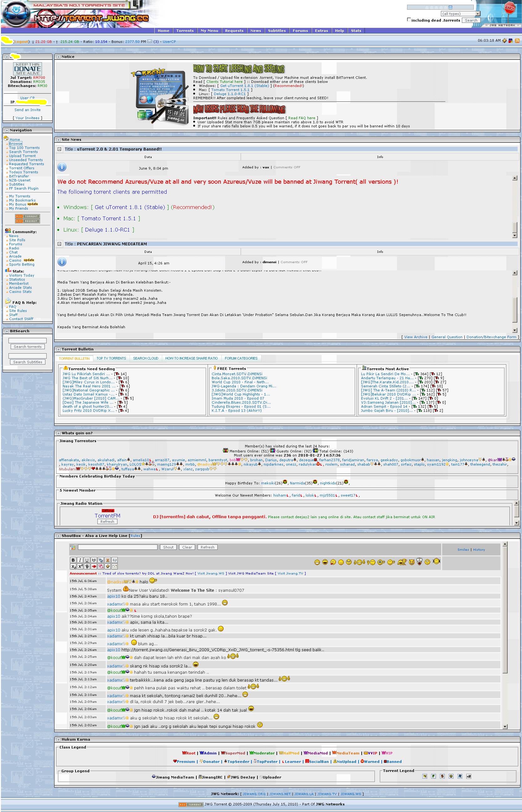Click the Superscript X² icon in ShoutBox
Screen dimensions: 522x812
80,566
